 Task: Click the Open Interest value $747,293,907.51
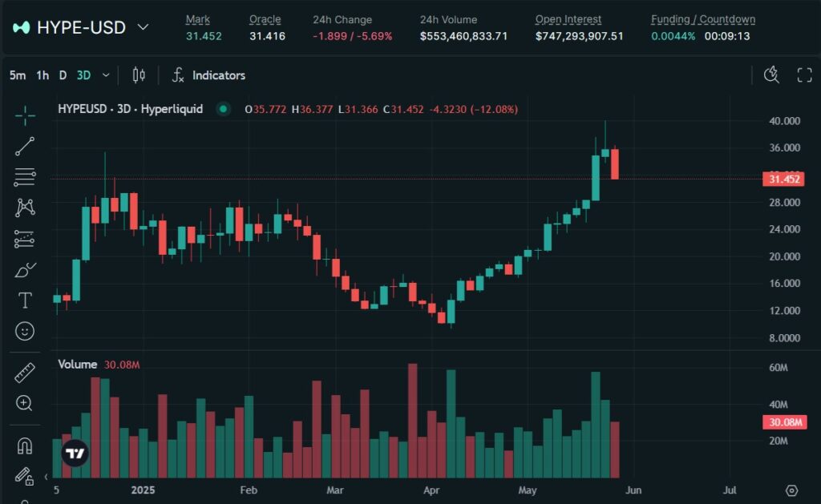(x=579, y=36)
